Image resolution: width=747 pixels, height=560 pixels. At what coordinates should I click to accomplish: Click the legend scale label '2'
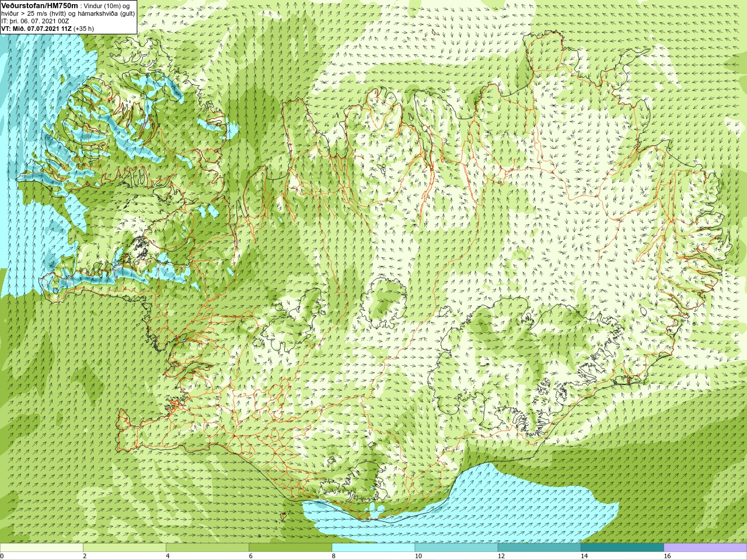[85, 556]
